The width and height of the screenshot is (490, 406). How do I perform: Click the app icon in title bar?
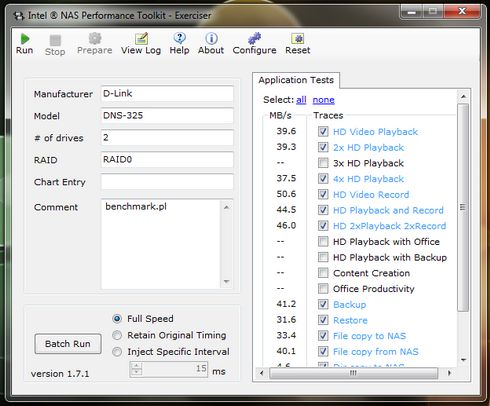[19, 15]
